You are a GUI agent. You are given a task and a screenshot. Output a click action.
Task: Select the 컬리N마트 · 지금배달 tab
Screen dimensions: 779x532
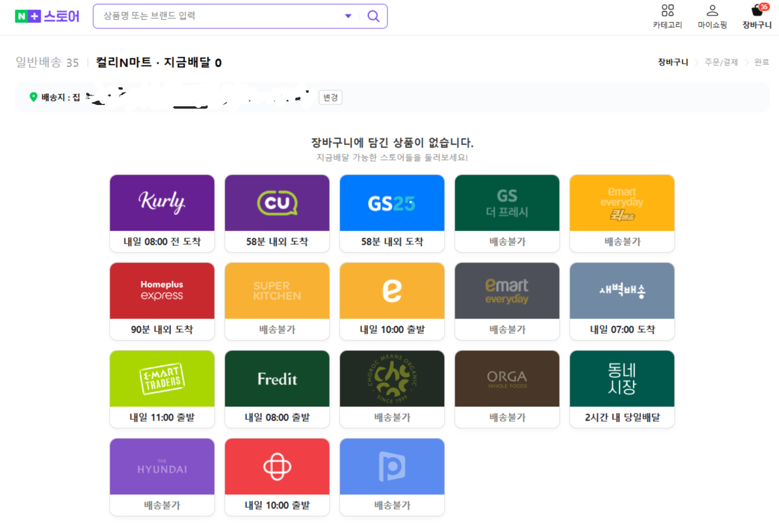pos(158,63)
